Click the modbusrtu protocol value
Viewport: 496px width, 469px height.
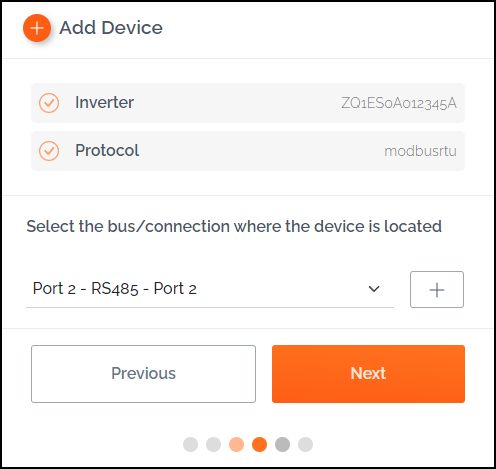(420, 151)
